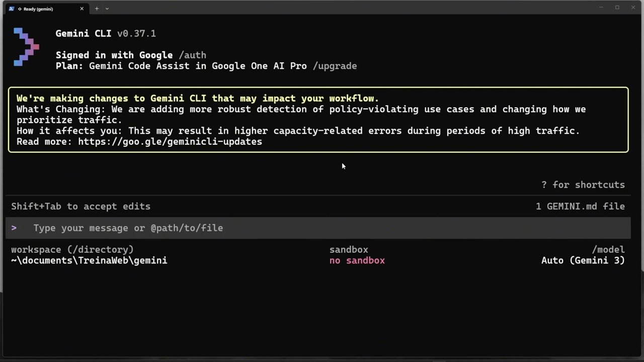
Task: Maximize the terminal window
Action: point(617,8)
